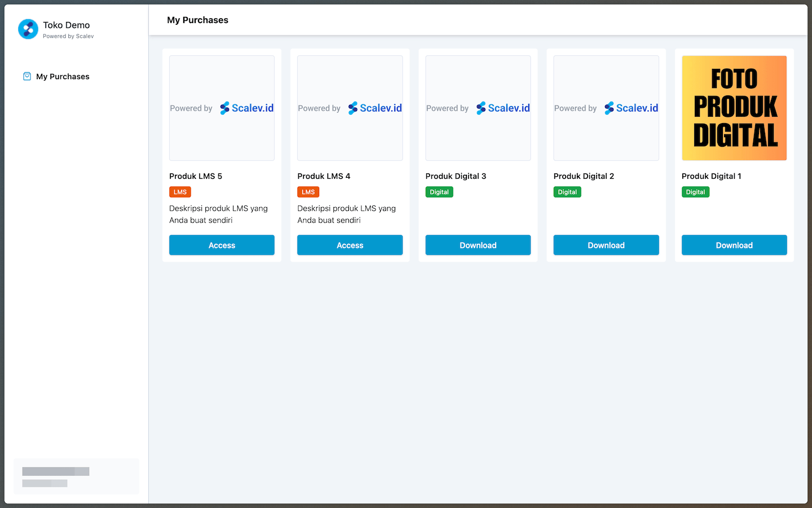Click the Scalev.id logo on Produk LMS 5 placeholder
Screen dimensions: 812x508
tap(246, 108)
